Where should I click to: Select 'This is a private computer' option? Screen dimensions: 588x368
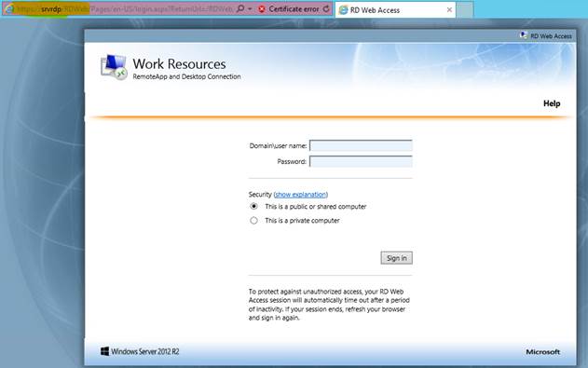[x=253, y=221]
